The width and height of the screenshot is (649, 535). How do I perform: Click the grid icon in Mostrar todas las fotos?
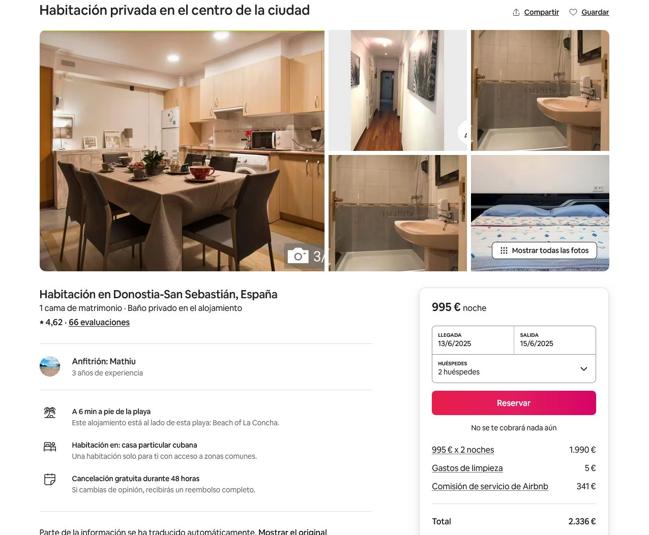pyautogui.click(x=504, y=250)
